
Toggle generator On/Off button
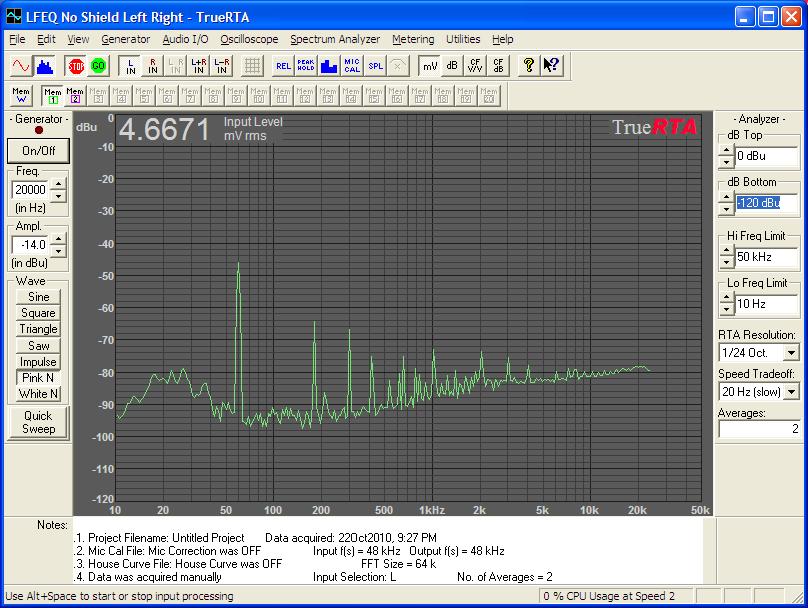click(x=38, y=150)
